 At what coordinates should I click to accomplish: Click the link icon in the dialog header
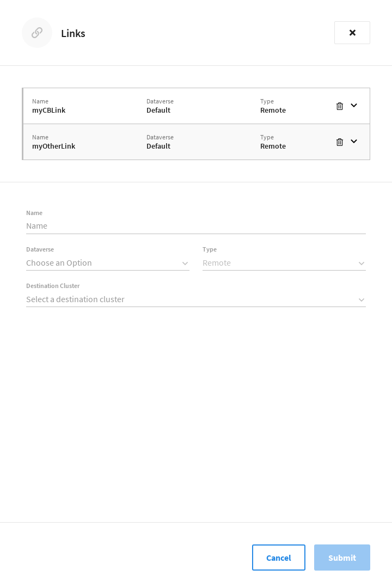37,33
